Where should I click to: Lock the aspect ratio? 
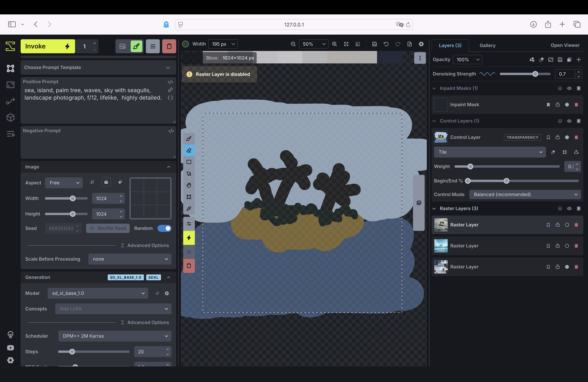(106, 182)
